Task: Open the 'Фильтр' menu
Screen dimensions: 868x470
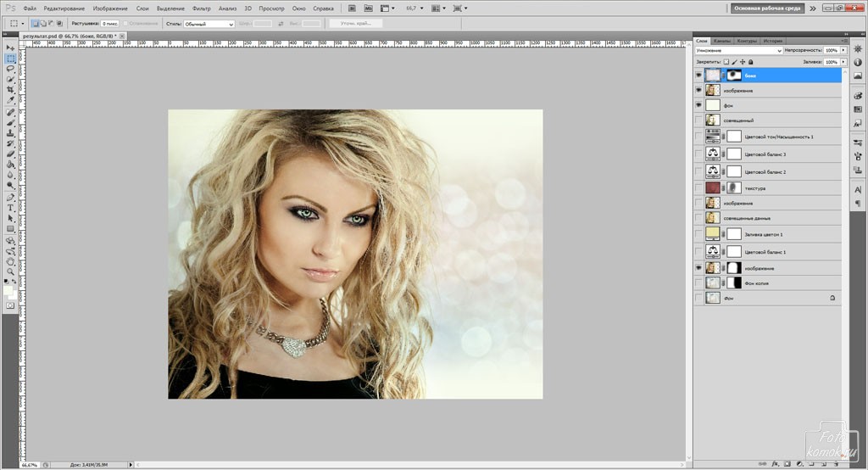Action: [202, 8]
